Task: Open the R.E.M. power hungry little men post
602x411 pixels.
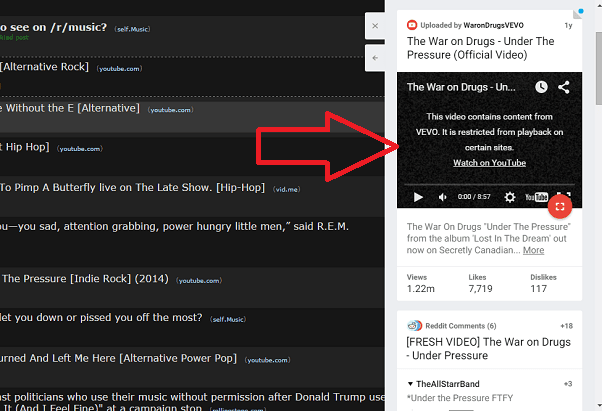Action: (174, 226)
